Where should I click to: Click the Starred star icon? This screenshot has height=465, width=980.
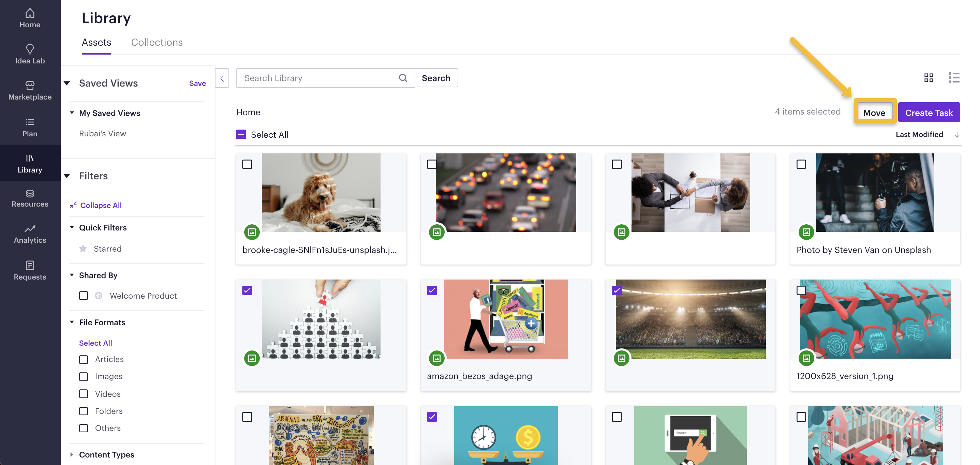(x=83, y=249)
